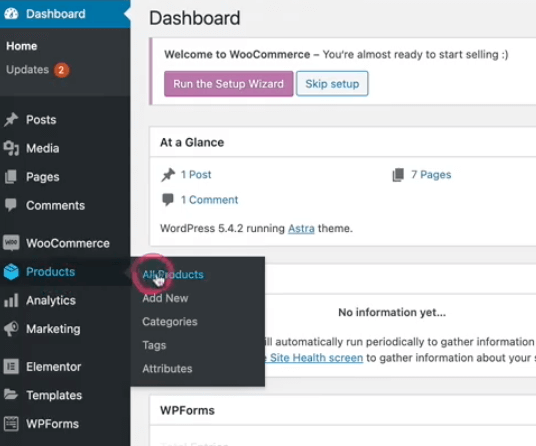Open the 1 Post link
This screenshot has height=446, width=536.
click(x=196, y=175)
